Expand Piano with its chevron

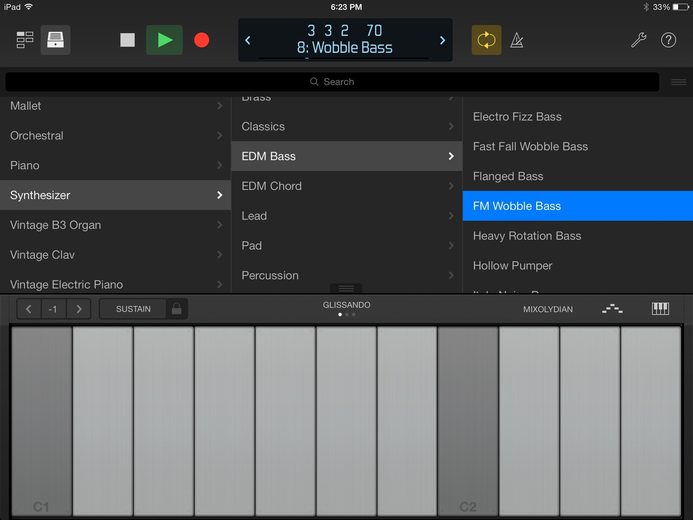(220, 165)
